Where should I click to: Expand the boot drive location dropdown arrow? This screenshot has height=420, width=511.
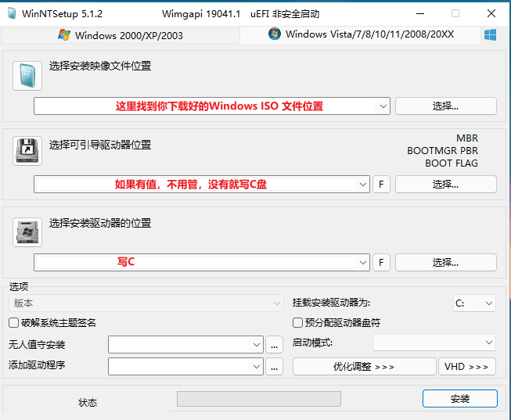coord(363,185)
